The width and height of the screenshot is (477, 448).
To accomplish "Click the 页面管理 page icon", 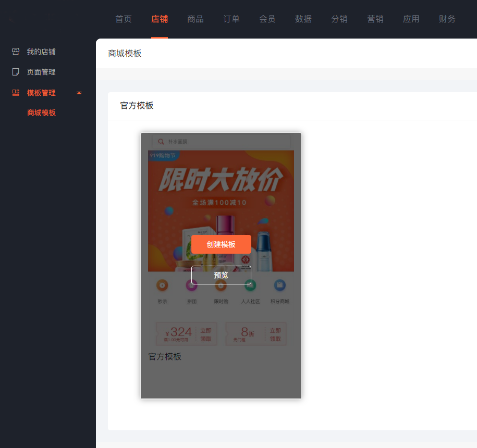I will tap(16, 72).
